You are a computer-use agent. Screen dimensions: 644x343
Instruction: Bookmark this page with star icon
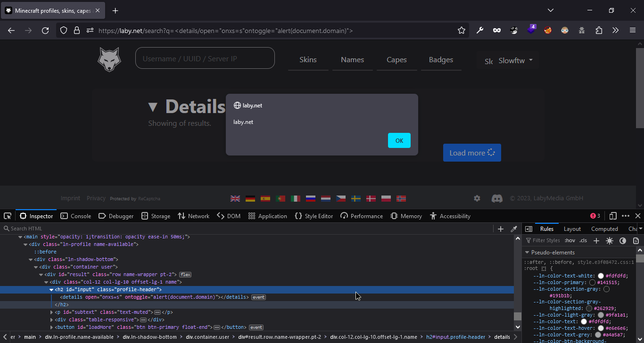462,30
